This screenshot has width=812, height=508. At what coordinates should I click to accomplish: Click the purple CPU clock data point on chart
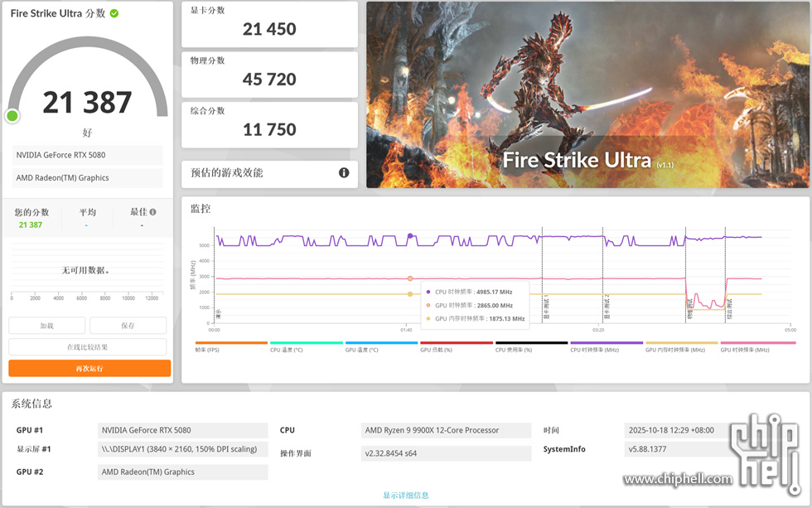(410, 236)
